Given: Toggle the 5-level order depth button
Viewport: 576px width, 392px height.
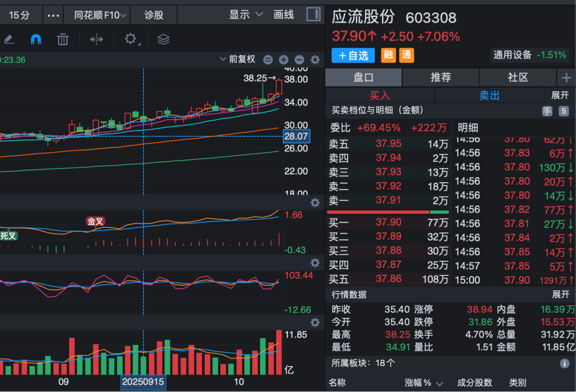Looking at the screenshot, I should coord(564,111).
